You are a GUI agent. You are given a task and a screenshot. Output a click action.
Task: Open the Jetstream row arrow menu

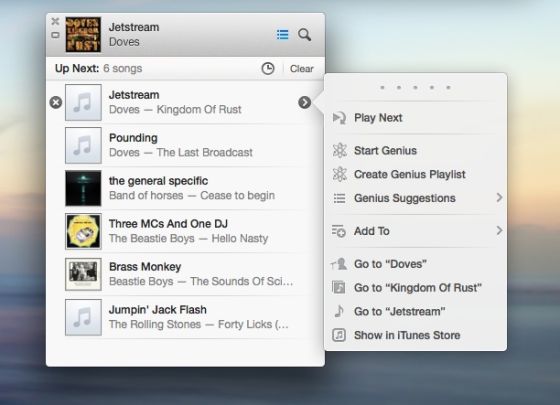tap(305, 102)
